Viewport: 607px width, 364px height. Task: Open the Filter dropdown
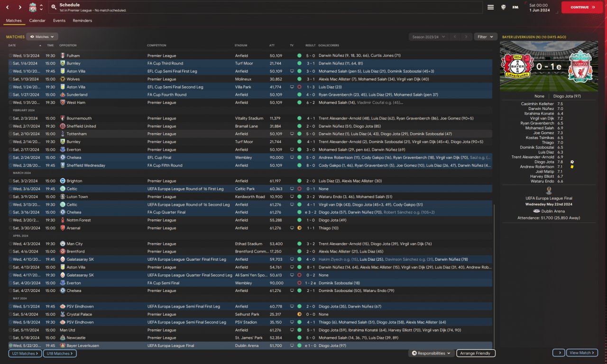tap(486, 37)
